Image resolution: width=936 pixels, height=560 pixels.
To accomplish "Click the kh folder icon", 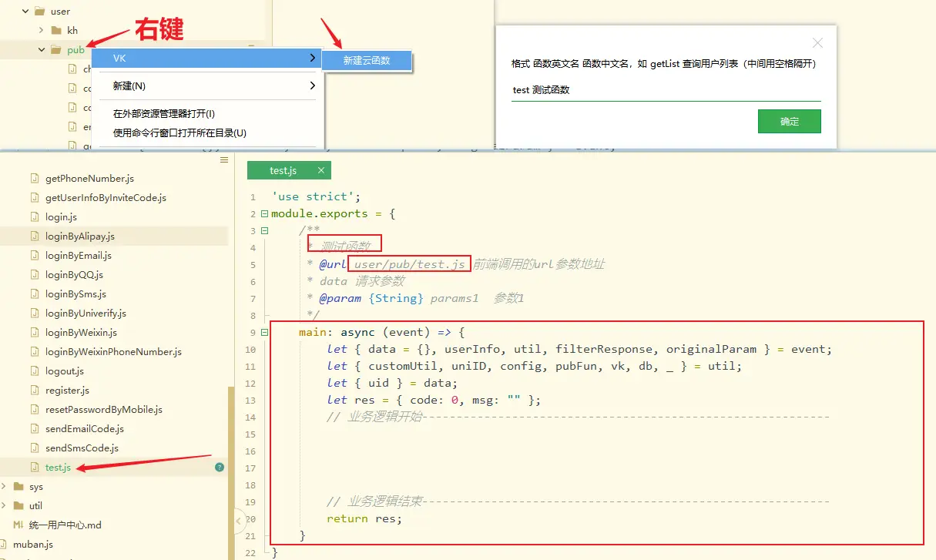I will click(55, 31).
